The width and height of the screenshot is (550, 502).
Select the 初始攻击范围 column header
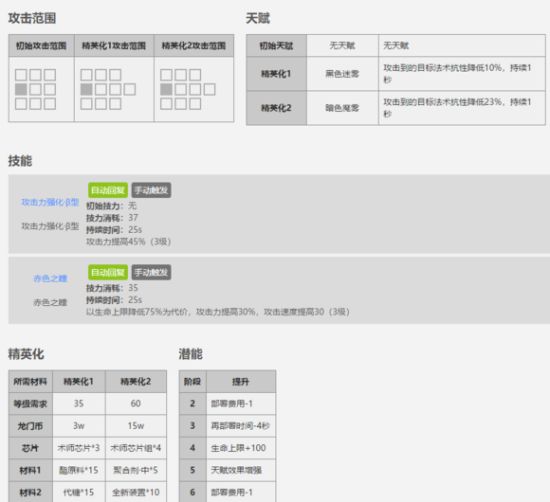pos(41,46)
